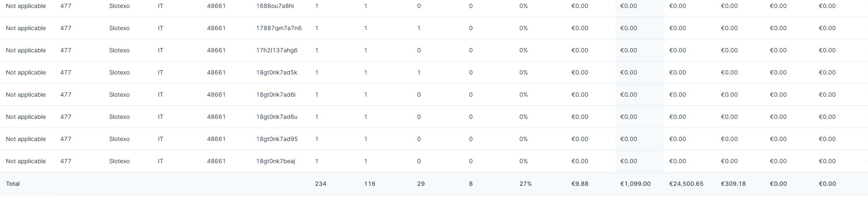
Task: Select the 18gt0nk7ad5k identifier cell
Action: [277, 72]
